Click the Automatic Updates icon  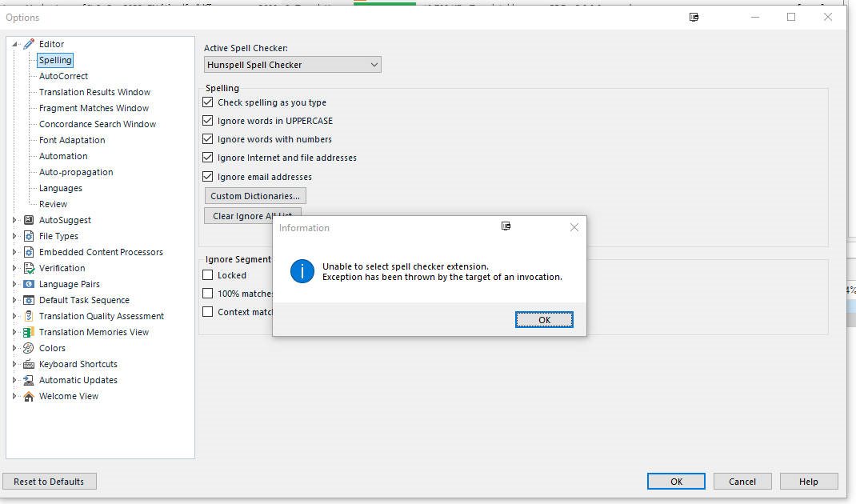coord(29,380)
